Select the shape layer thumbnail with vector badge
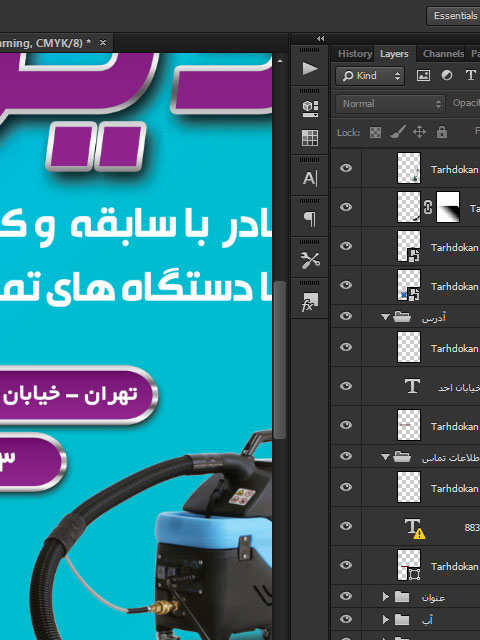This screenshot has width=480, height=640. [409, 565]
